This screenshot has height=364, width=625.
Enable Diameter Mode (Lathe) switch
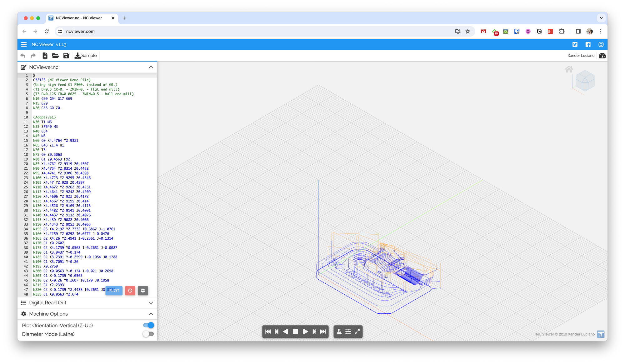pyautogui.click(x=148, y=334)
